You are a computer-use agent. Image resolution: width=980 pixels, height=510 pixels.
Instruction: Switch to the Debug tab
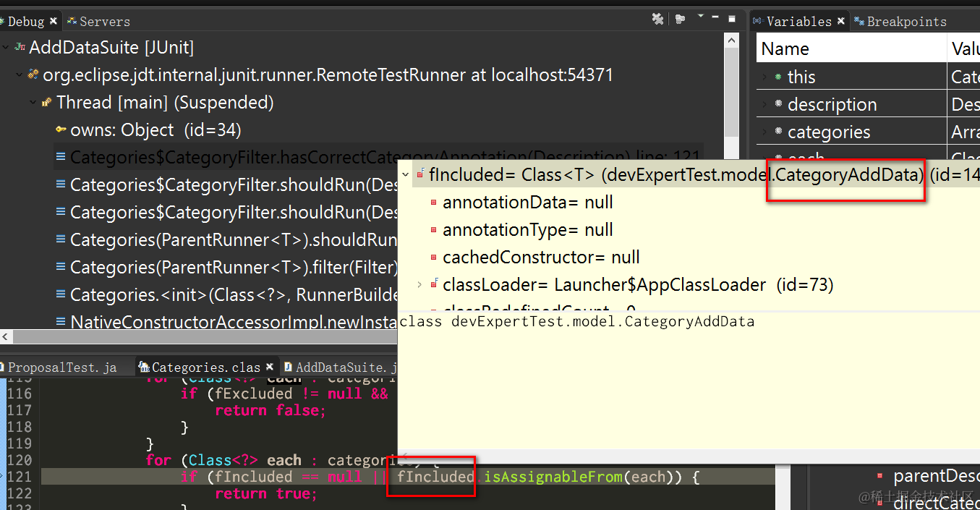25,22
